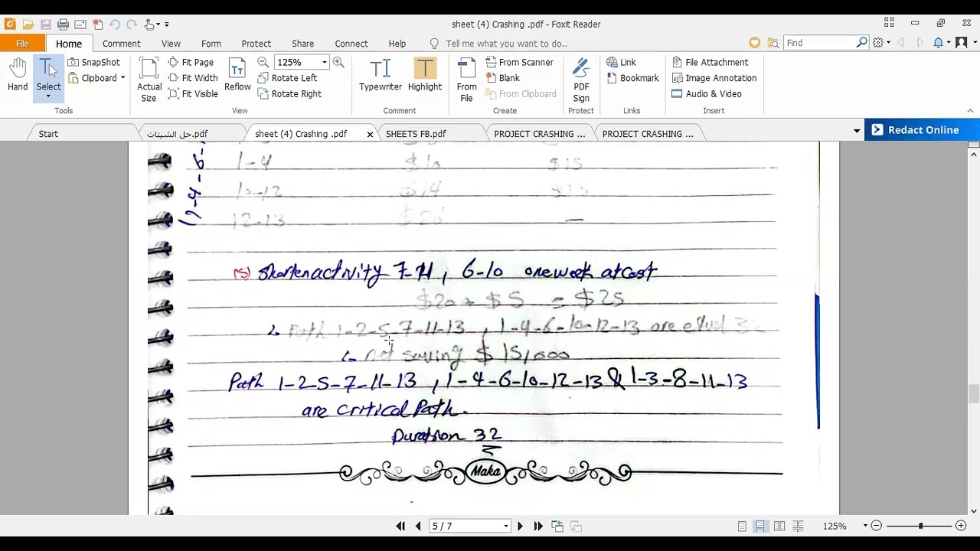Enable Continuous Facing view in status bar
Screen dimensions: 980x551
coord(798,527)
